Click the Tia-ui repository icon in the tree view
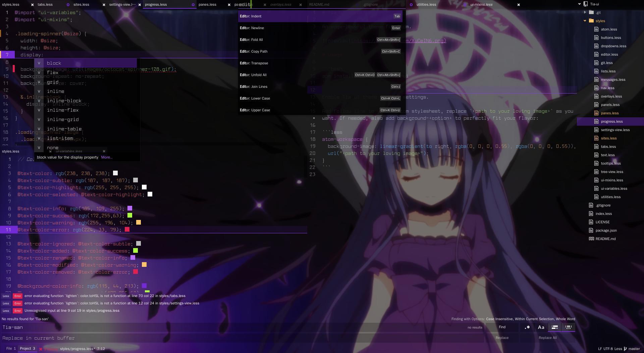The image size is (644, 353). tap(586, 4)
